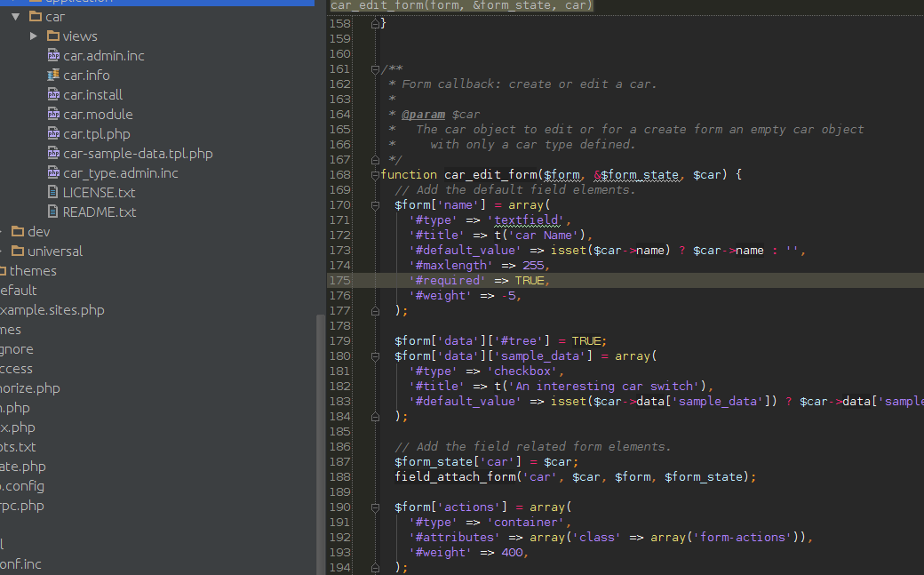Click fold end marker at line 184
Viewport: 924px width, 575px height.
(x=375, y=416)
